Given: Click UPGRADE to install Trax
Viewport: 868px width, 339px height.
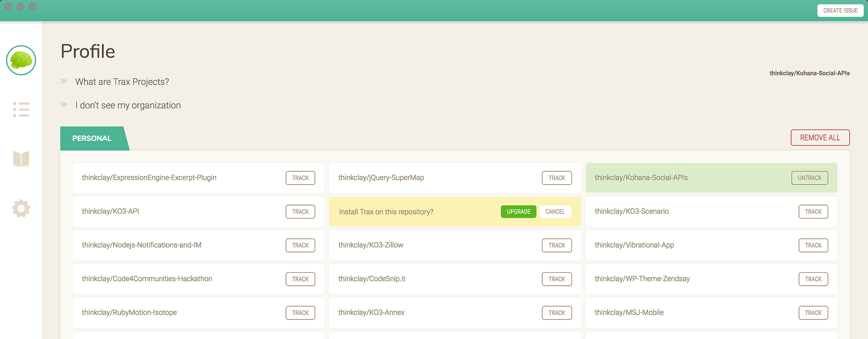Looking at the screenshot, I should coord(519,212).
